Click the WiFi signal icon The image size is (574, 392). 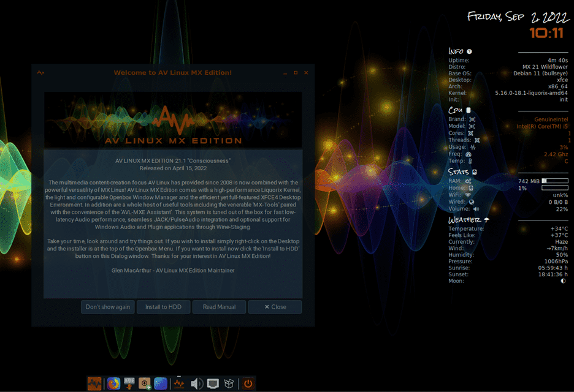[x=467, y=195]
